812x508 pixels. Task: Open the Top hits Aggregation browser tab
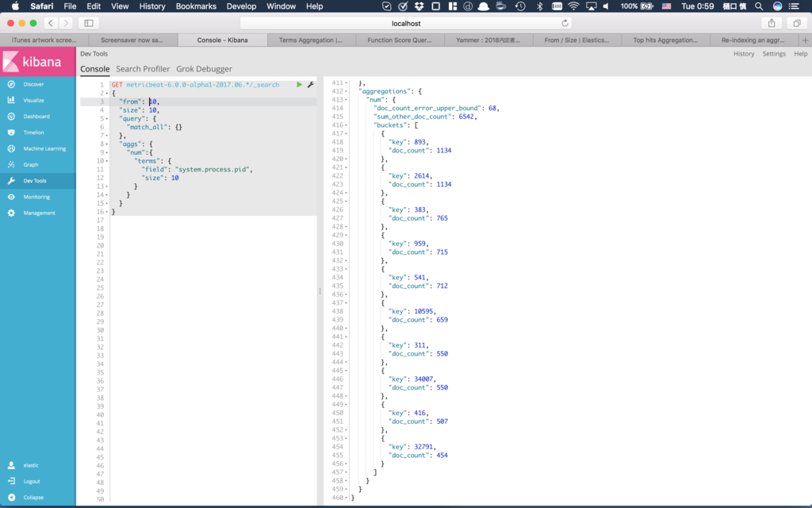point(665,40)
